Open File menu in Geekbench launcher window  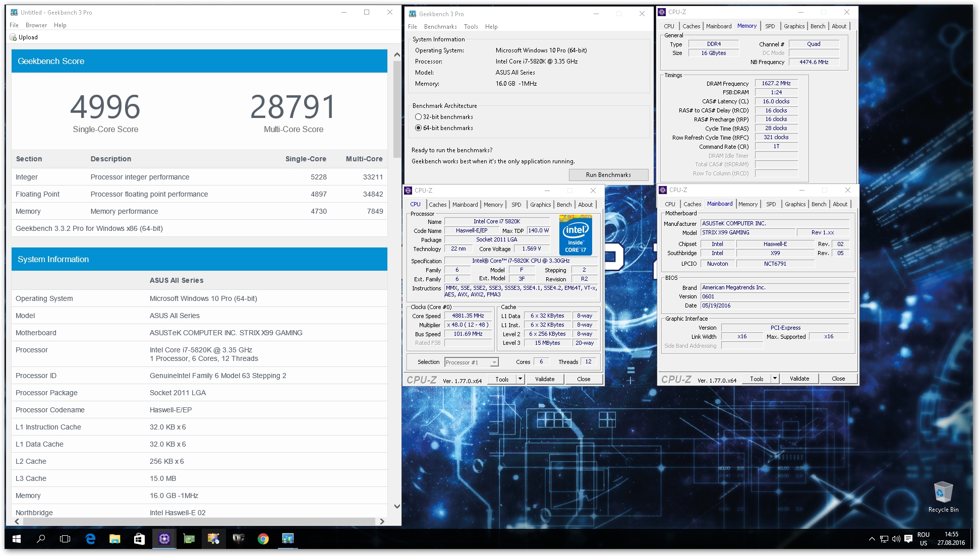(x=413, y=27)
